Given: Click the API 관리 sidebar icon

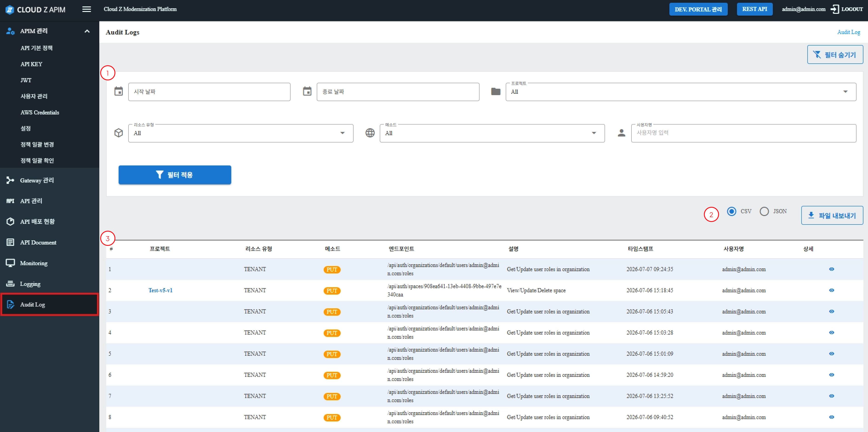Looking at the screenshot, I should pyautogui.click(x=10, y=201).
